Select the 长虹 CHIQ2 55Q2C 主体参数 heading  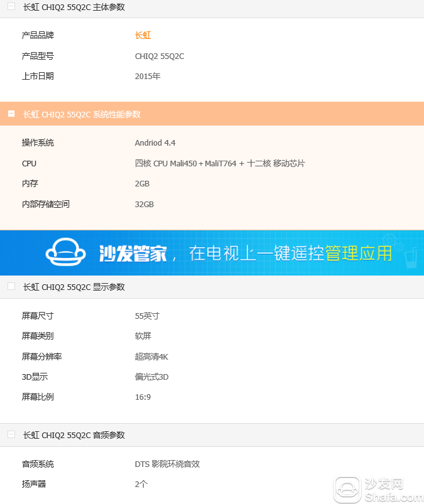click(x=73, y=7)
